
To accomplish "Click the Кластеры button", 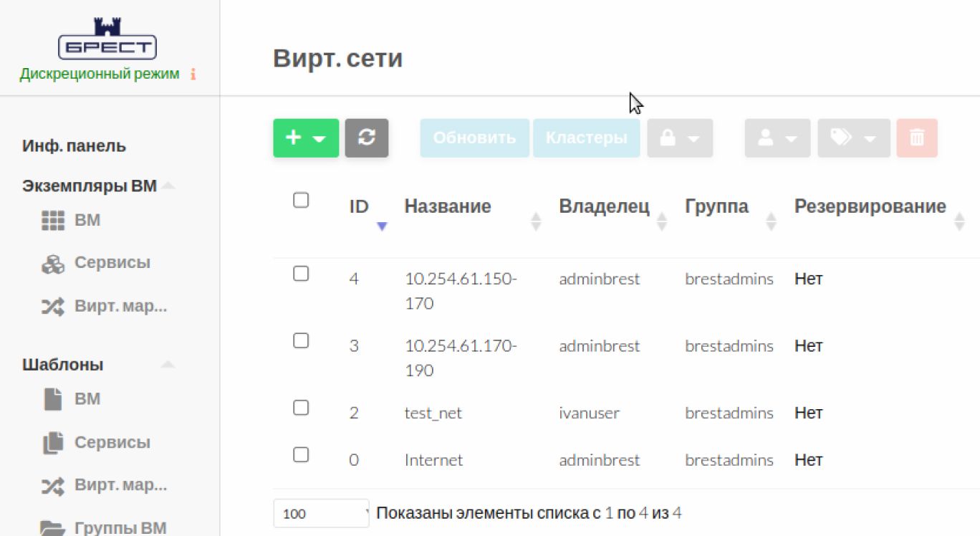I will click(x=586, y=138).
